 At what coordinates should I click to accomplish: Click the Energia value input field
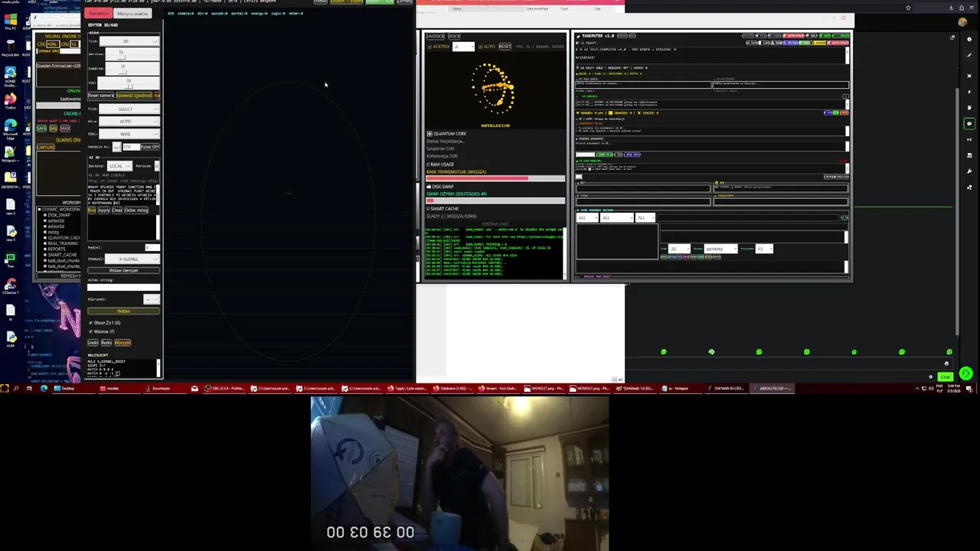[x=131, y=146]
